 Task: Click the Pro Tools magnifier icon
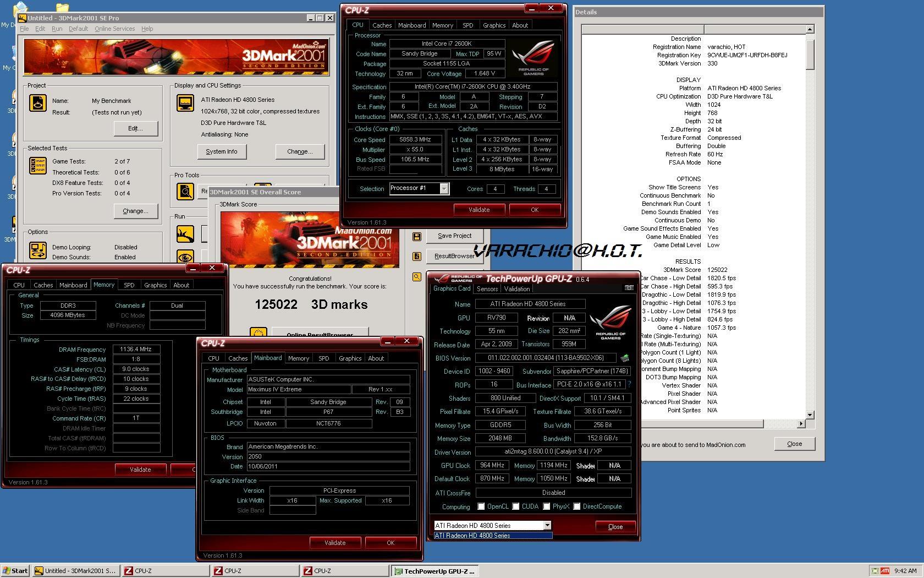[185, 191]
